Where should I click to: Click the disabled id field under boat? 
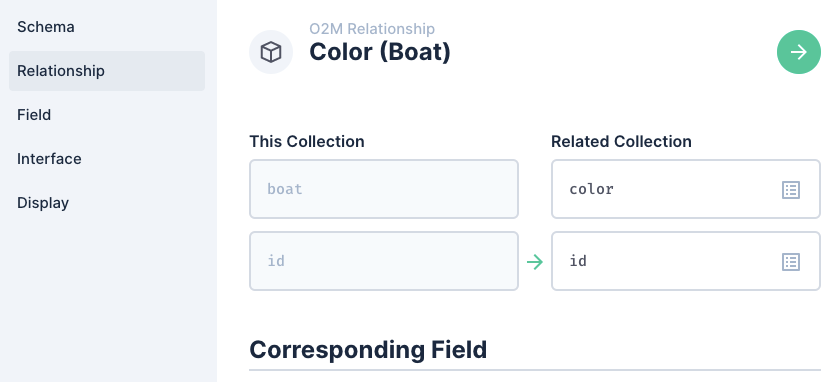(x=384, y=261)
